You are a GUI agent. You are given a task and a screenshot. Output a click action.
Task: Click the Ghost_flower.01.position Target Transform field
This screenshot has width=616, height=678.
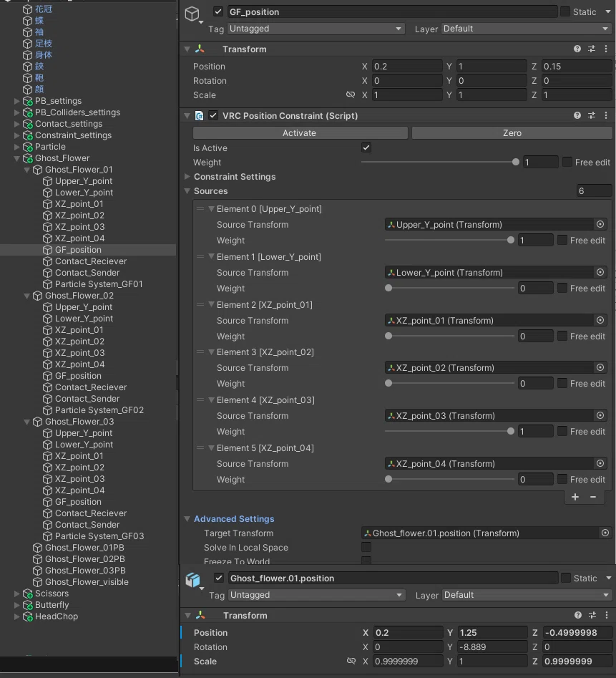(x=486, y=533)
